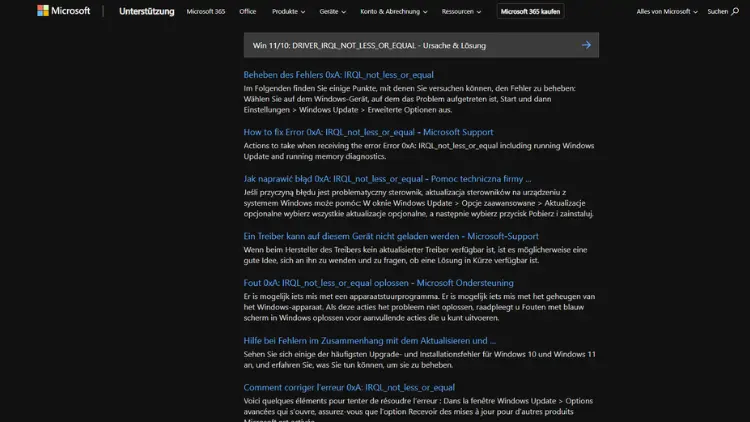The image size is (750, 422).
Task: Expand the Produkte dropdown menu
Action: click(x=290, y=12)
